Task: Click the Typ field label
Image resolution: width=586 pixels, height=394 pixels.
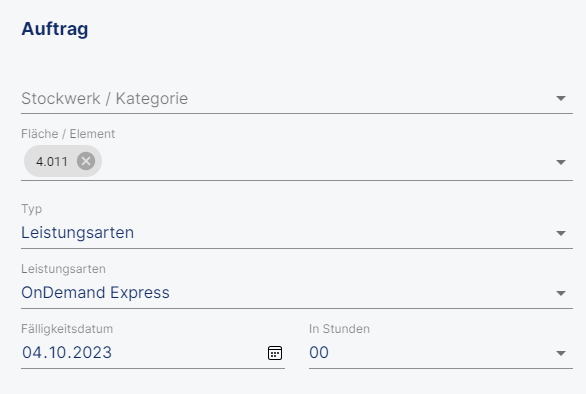Action: point(31,209)
